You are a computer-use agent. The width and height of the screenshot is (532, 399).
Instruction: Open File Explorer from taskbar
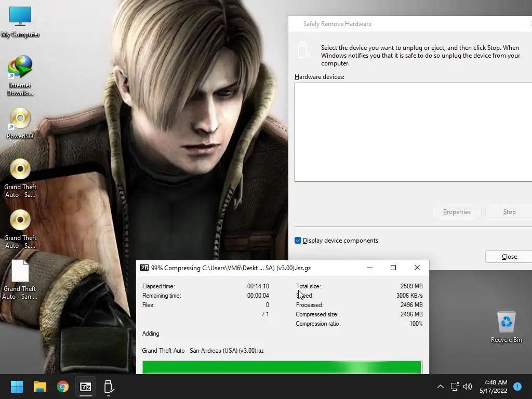[x=39, y=387]
